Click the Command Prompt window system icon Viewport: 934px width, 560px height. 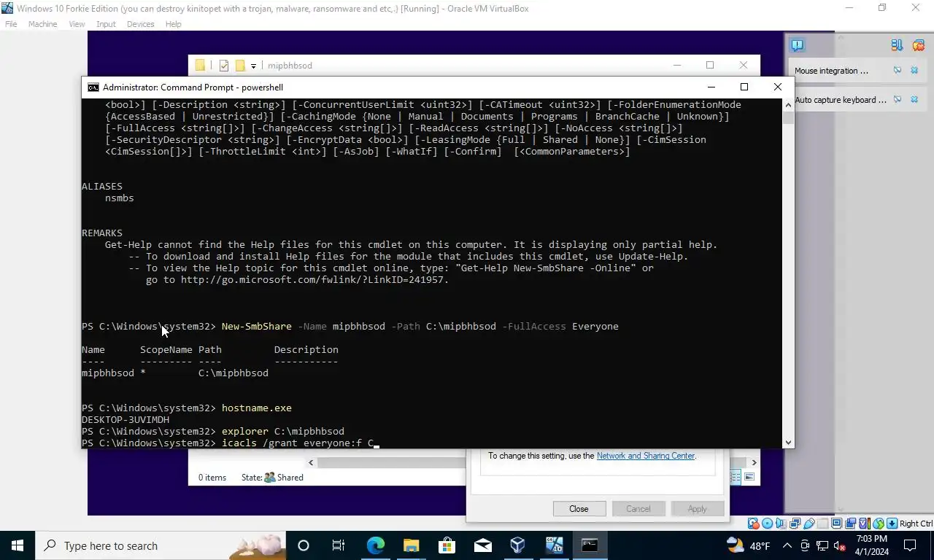93,87
